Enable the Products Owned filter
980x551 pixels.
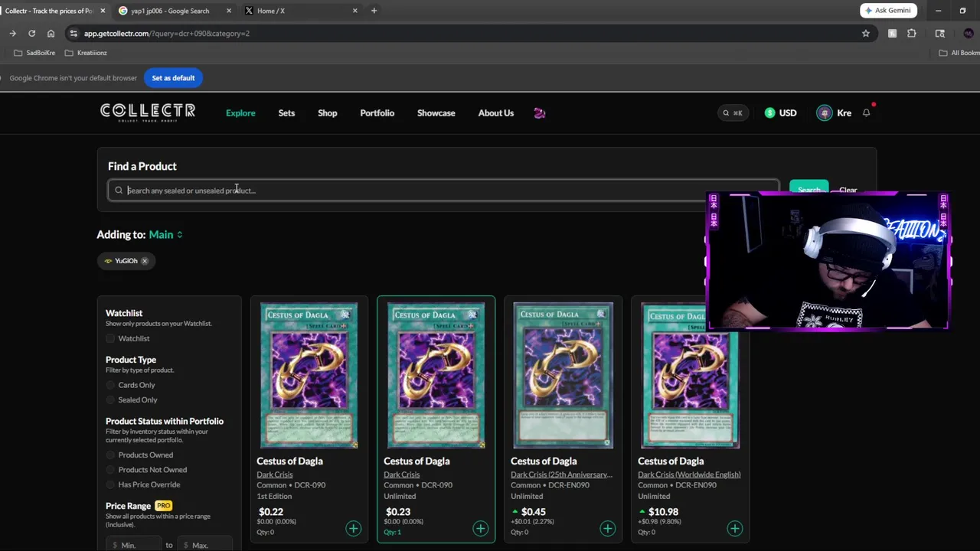(x=111, y=455)
